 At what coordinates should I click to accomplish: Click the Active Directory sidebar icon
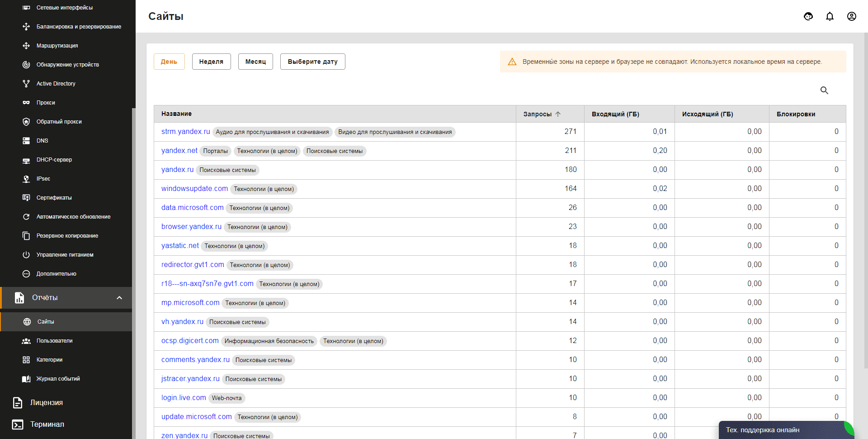tap(26, 84)
